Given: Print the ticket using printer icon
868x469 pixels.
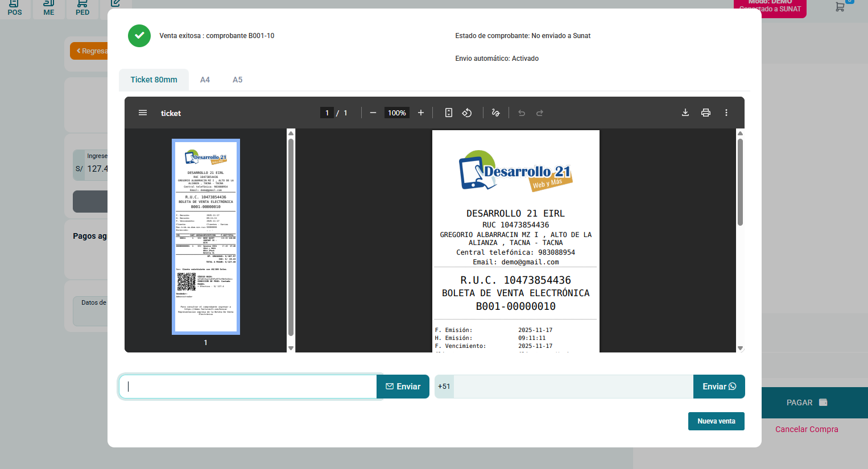Looking at the screenshot, I should [x=706, y=113].
